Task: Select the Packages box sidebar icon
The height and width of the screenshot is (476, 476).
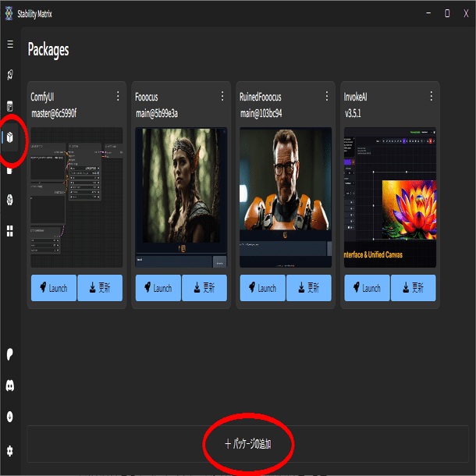Action: tap(10, 137)
